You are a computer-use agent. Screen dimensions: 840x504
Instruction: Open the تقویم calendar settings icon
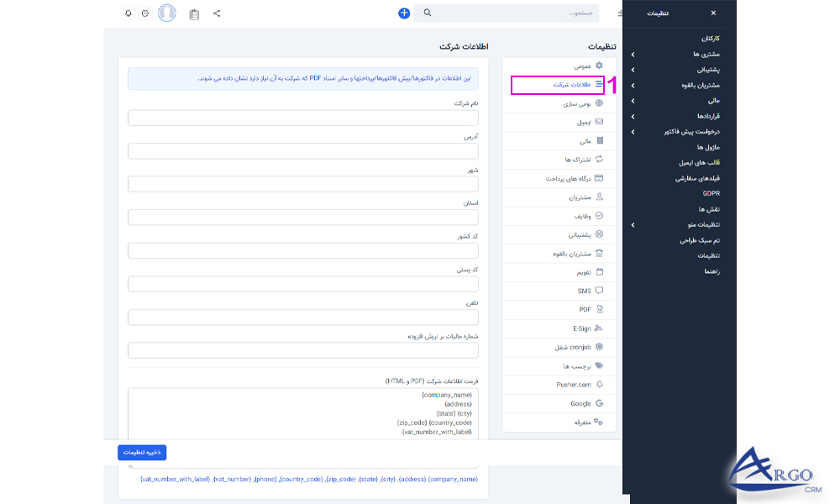click(x=600, y=271)
